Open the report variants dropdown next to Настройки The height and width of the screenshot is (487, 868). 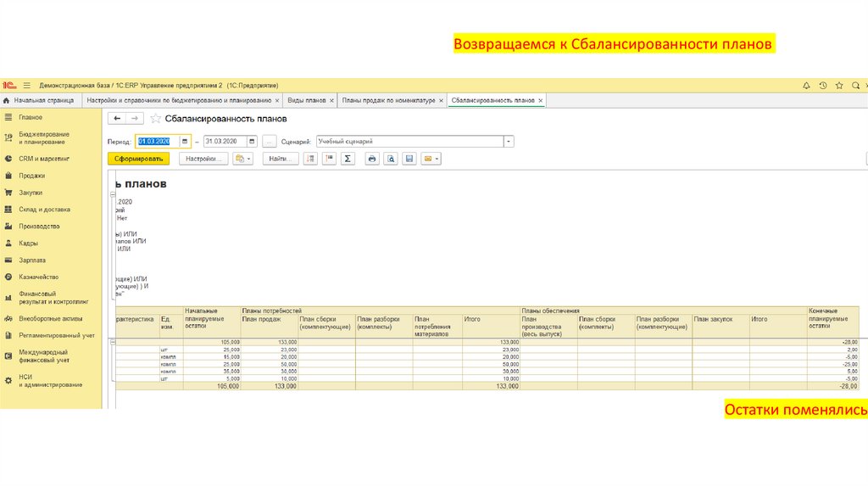pyautogui.click(x=242, y=159)
